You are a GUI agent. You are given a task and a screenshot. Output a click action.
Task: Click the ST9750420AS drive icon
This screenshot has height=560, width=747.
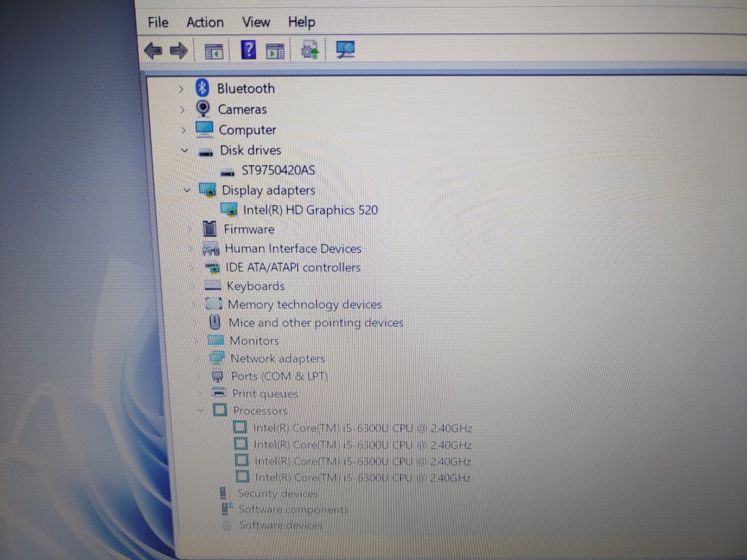[228, 172]
